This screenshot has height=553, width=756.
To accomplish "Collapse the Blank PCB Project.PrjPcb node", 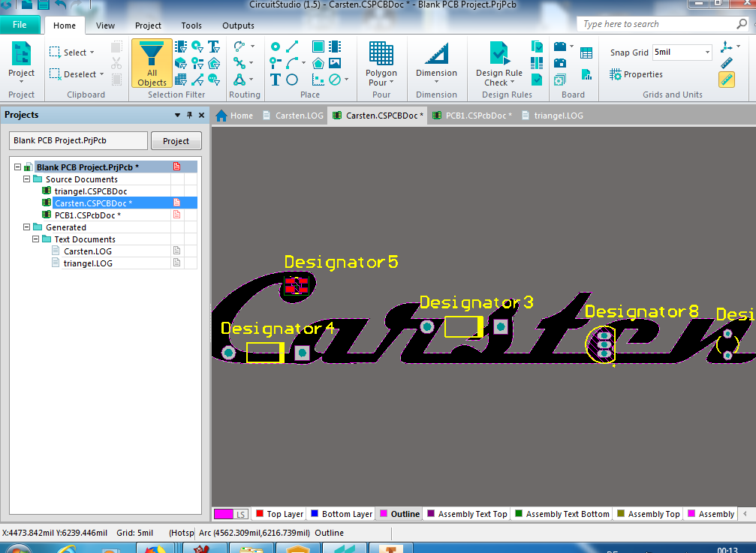I will pos(18,167).
